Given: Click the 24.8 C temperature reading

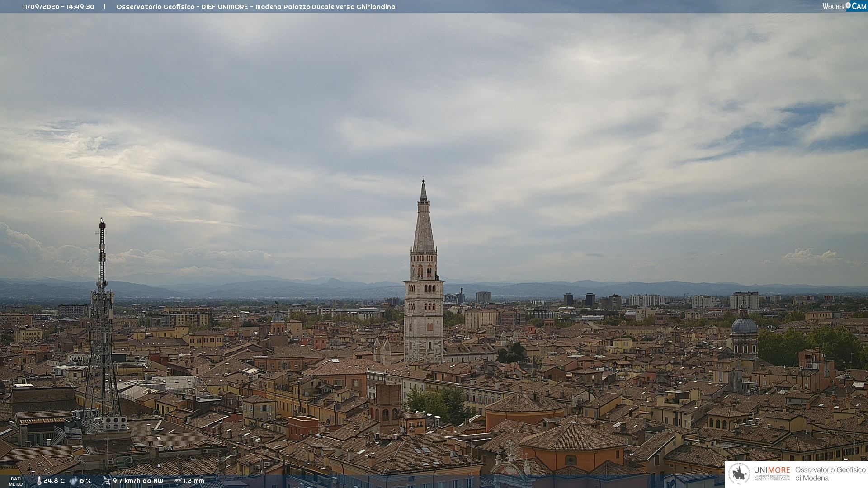Looking at the screenshot, I should (54, 481).
